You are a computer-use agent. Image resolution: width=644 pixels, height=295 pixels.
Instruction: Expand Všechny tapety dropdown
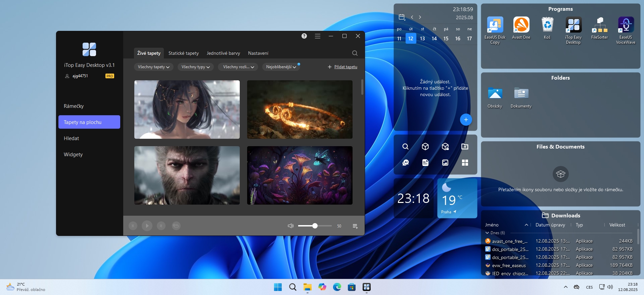[x=154, y=67]
